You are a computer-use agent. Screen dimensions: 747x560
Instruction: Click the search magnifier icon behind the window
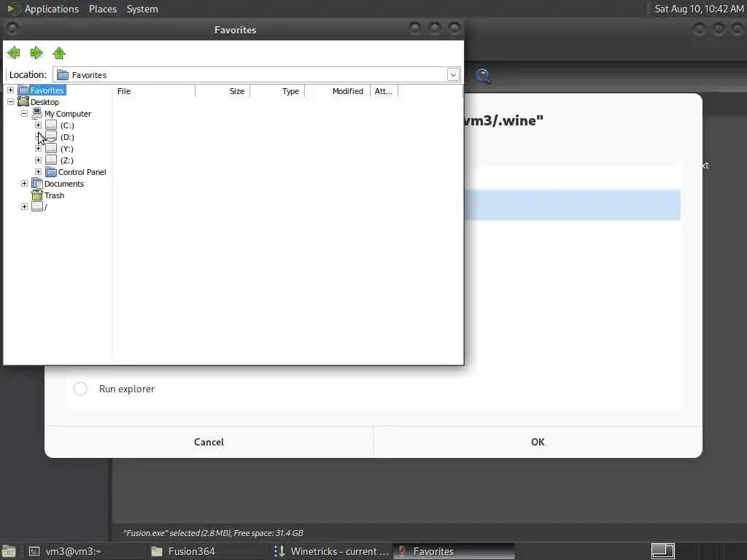coord(483,76)
